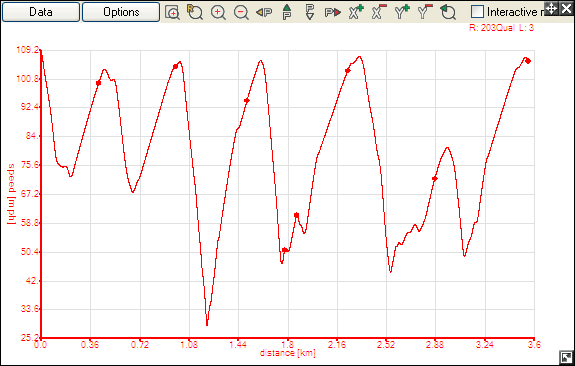Open the Data menu button
This screenshot has height=366, width=575.
tap(41, 12)
